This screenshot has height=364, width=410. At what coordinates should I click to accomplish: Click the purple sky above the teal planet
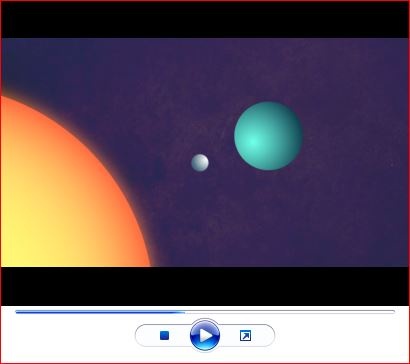click(x=268, y=70)
